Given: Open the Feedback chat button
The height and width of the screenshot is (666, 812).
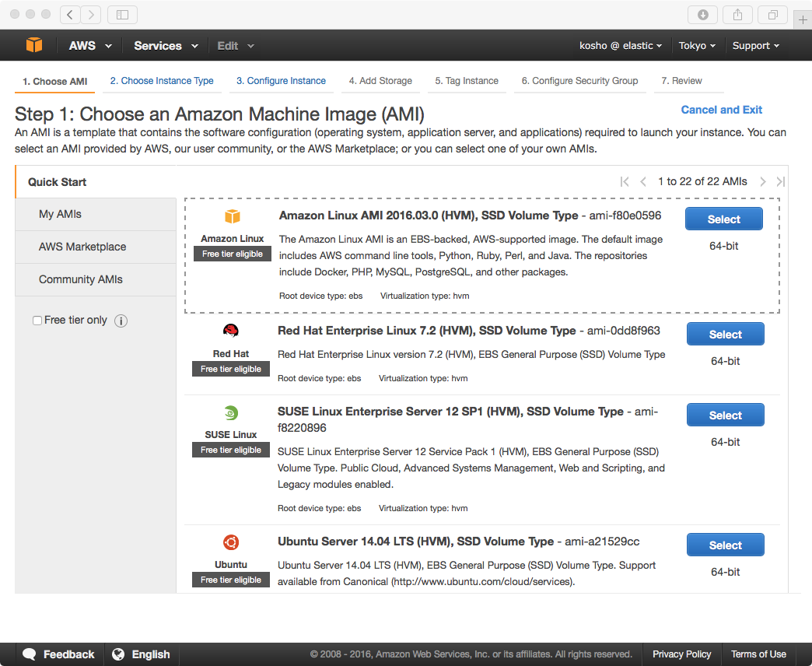Looking at the screenshot, I should tap(59, 654).
